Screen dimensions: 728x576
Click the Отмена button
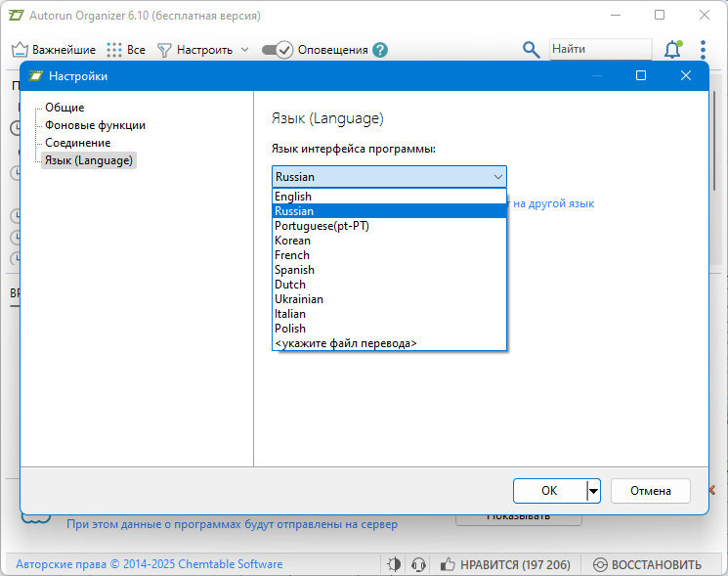click(x=651, y=491)
